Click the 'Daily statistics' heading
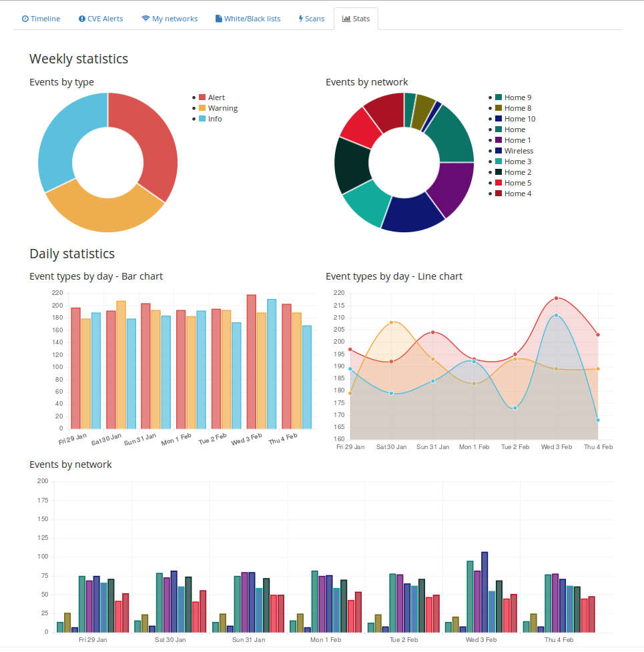The width and height of the screenshot is (644, 652). (x=72, y=254)
